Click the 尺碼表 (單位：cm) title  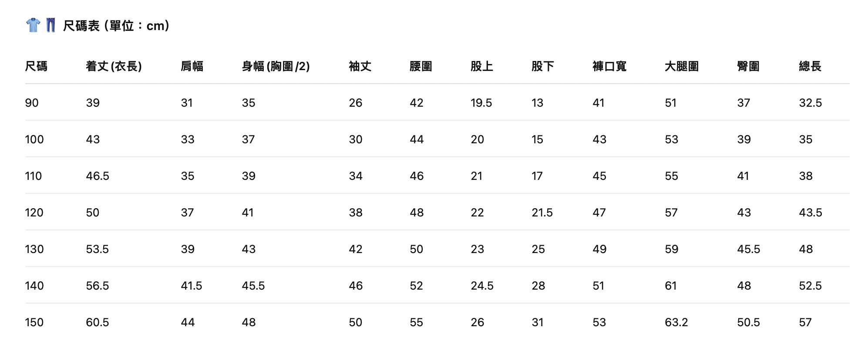tap(116, 26)
